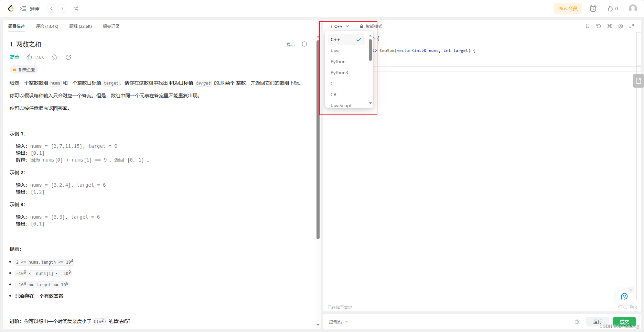Open the 提交记录 tab
The image size is (644, 332).
[111, 26]
